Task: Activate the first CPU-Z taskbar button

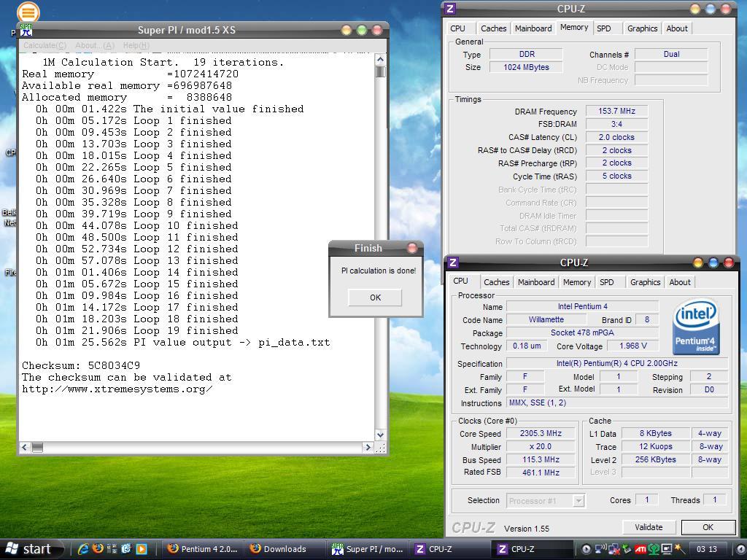Action: pos(449,549)
